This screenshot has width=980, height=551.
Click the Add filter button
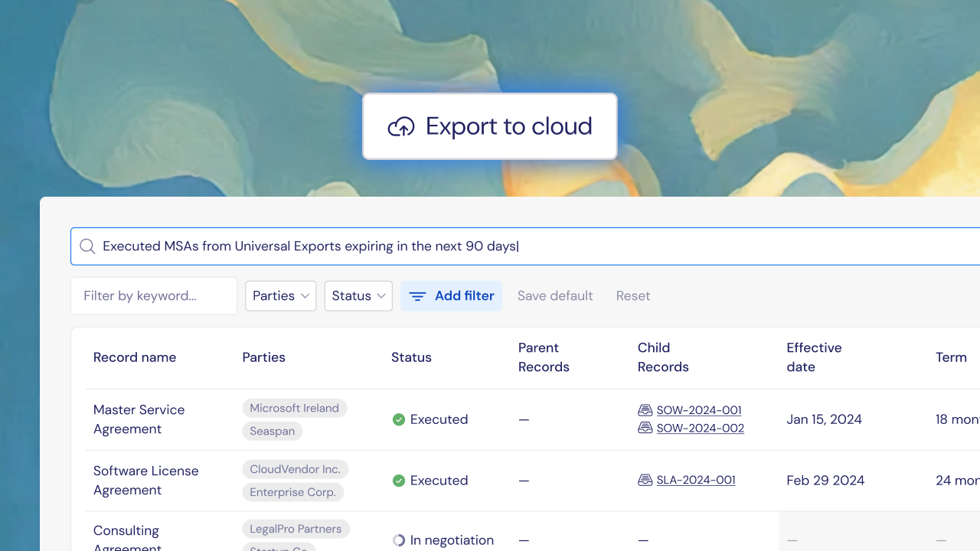(451, 296)
